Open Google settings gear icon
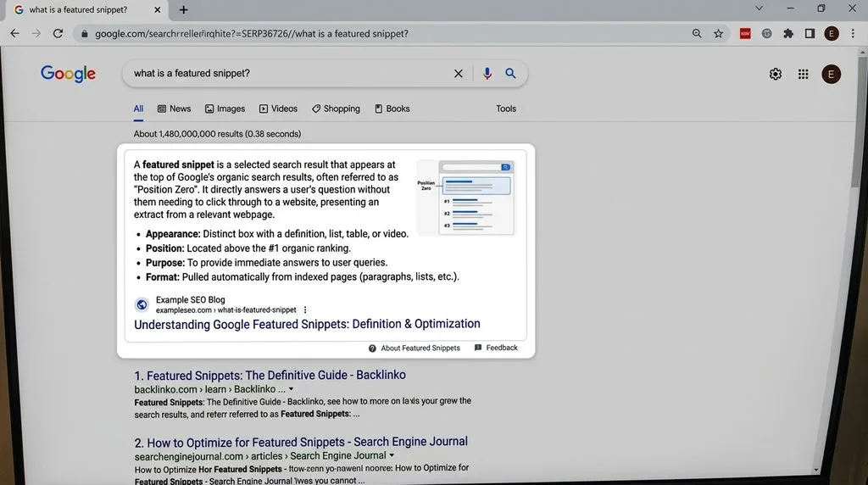868x485 pixels. pyautogui.click(x=776, y=74)
